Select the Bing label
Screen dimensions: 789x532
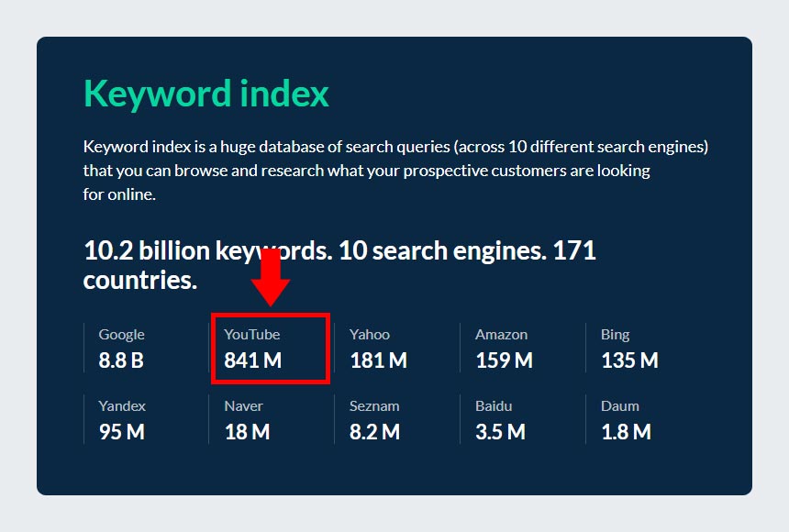[x=615, y=335]
